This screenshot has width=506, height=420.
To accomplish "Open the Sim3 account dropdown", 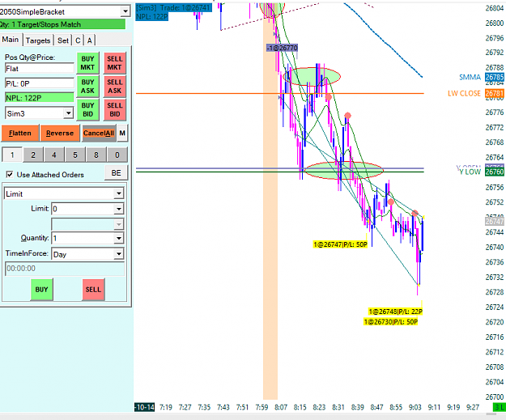I will click(69, 113).
